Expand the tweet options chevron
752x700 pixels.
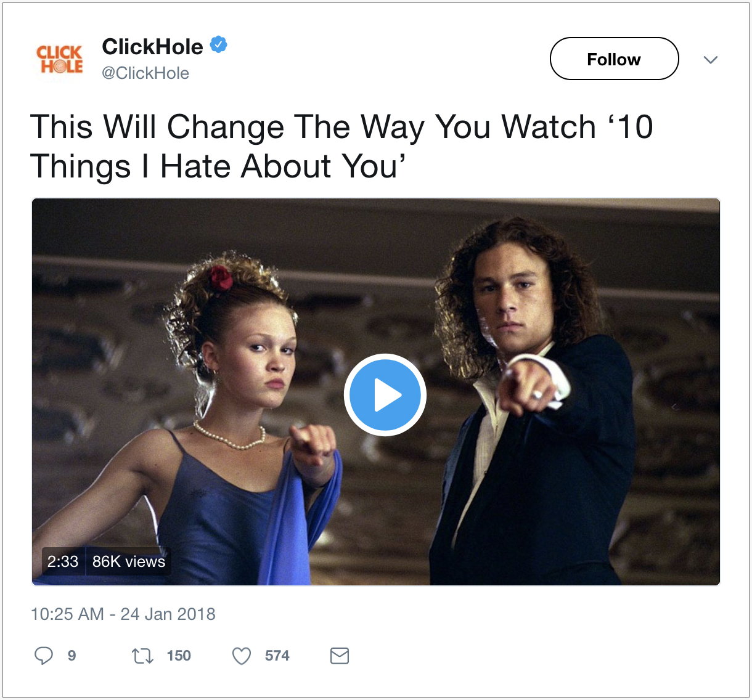point(711,60)
